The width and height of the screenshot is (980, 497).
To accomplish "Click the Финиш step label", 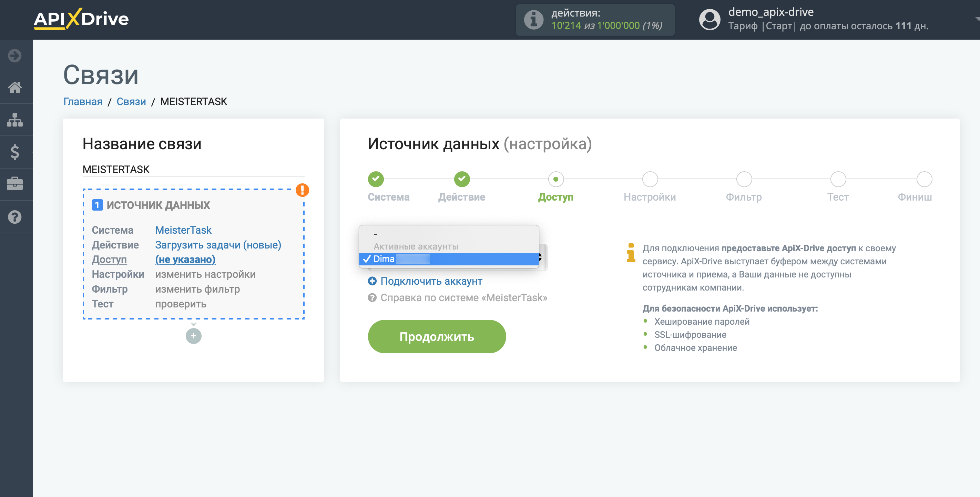I will tap(915, 197).
